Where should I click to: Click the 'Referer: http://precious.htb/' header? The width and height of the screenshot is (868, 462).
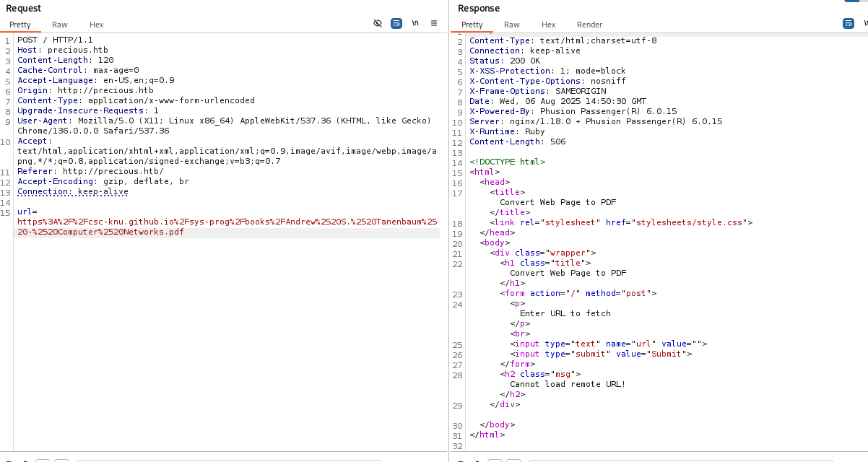[91, 172]
